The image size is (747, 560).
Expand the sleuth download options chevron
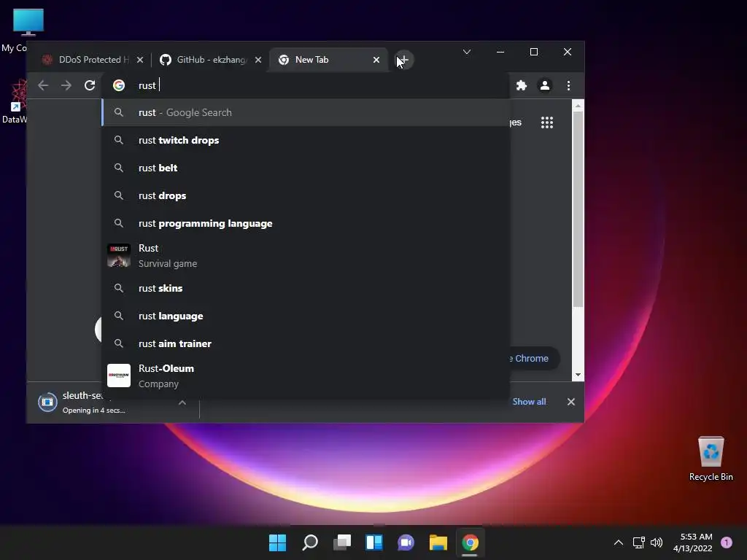[x=182, y=402]
